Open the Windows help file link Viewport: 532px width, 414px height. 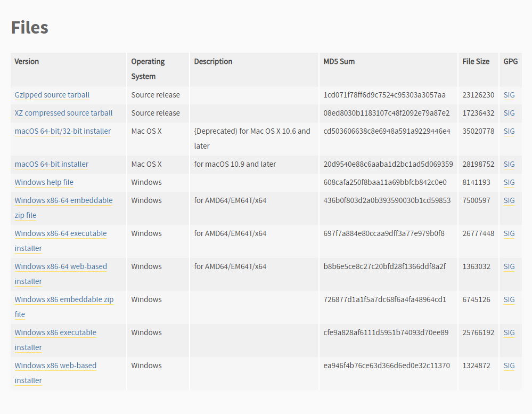click(x=44, y=182)
